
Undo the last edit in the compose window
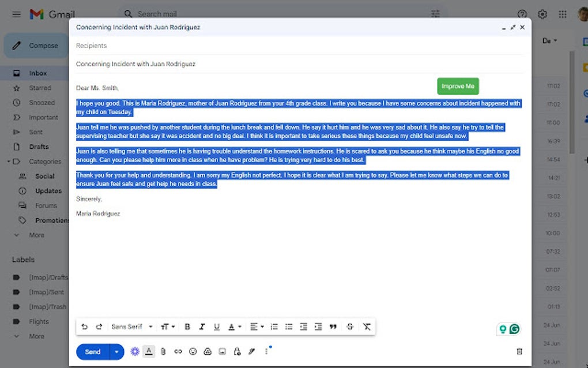[x=84, y=326]
